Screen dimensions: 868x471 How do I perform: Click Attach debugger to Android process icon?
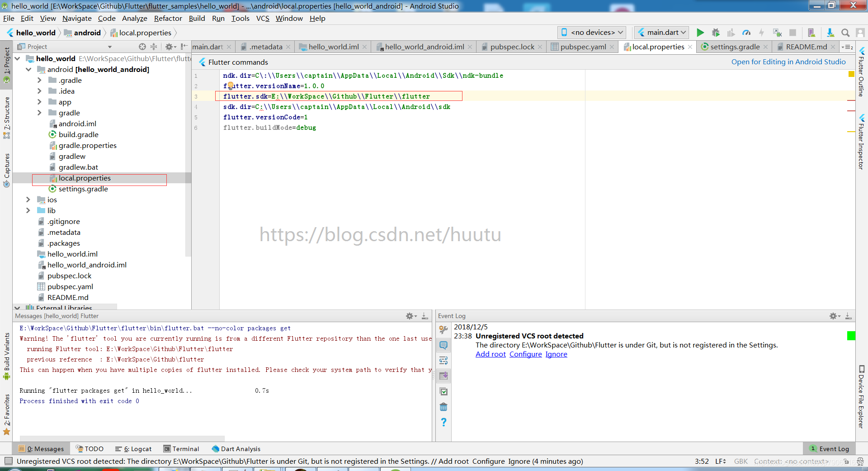click(x=778, y=33)
